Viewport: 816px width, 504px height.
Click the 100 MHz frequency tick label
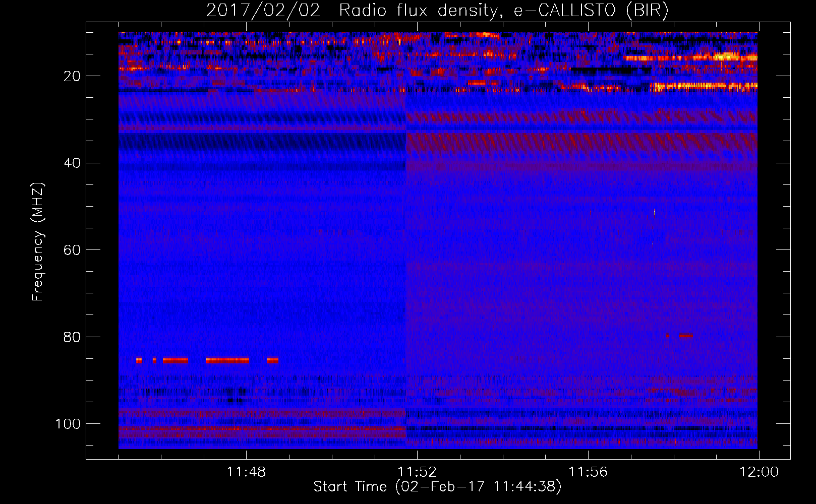click(68, 424)
